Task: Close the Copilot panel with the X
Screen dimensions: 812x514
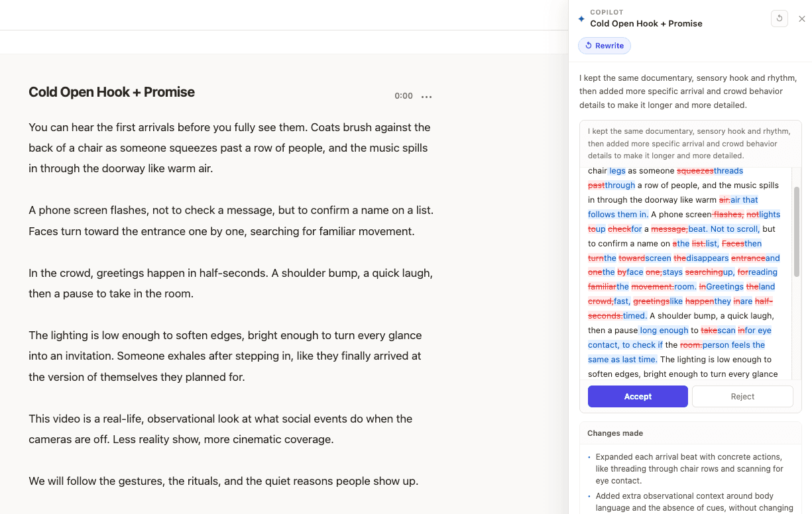Action: tap(802, 19)
